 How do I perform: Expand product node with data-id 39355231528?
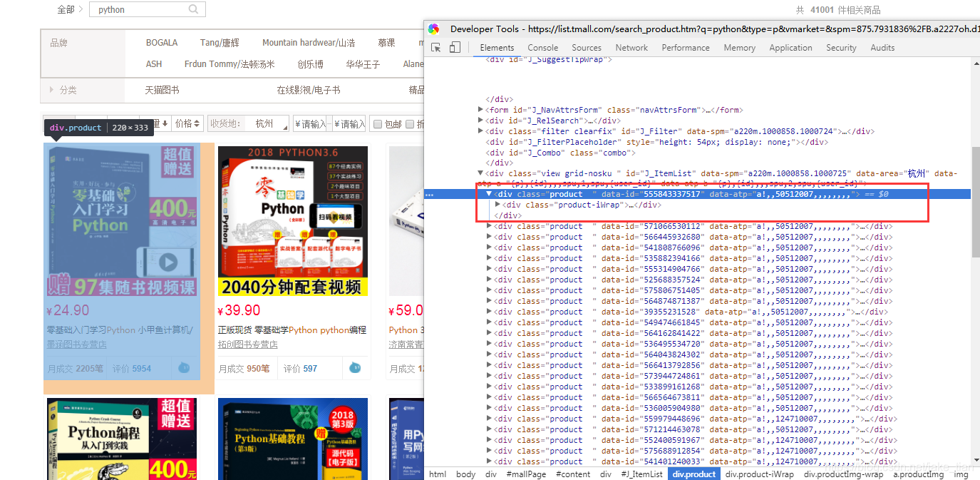pos(489,312)
